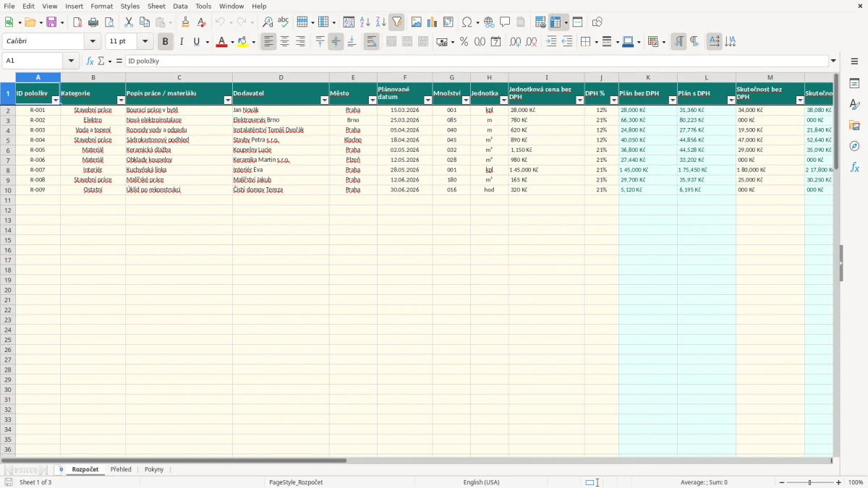Open the Data menu
The width and height of the screenshot is (868, 488).
[180, 6]
